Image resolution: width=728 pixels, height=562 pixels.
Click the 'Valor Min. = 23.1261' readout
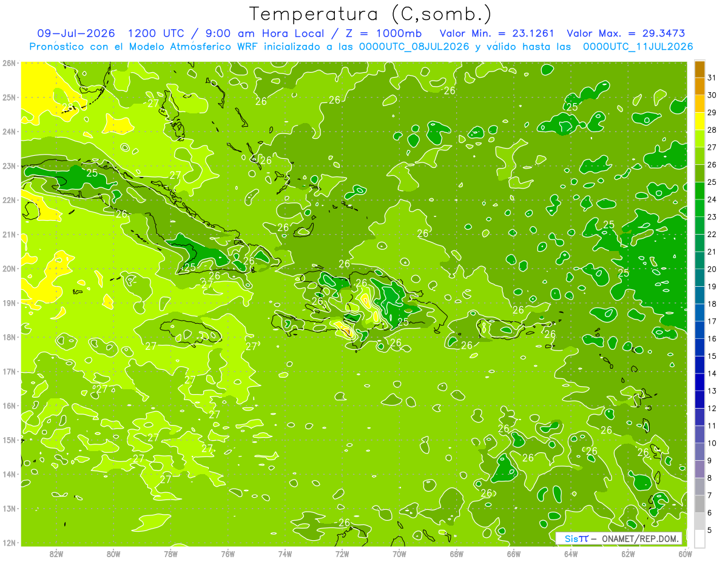(x=498, y=33)
